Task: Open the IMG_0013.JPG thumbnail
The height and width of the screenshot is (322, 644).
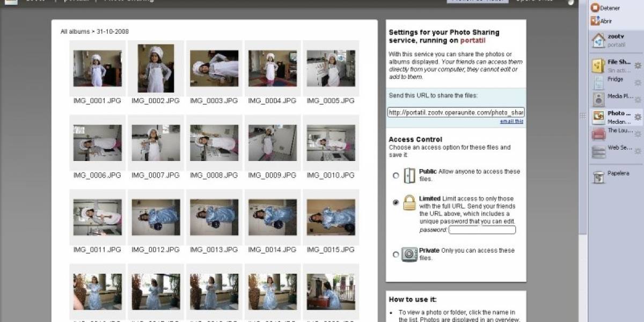Action: pos(215,217)
